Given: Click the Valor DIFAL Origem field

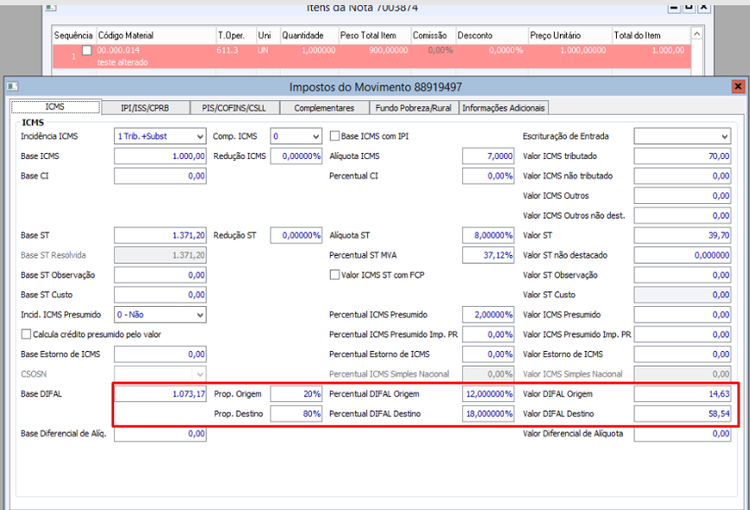Looking at the screenshot, I should point(683,394).
